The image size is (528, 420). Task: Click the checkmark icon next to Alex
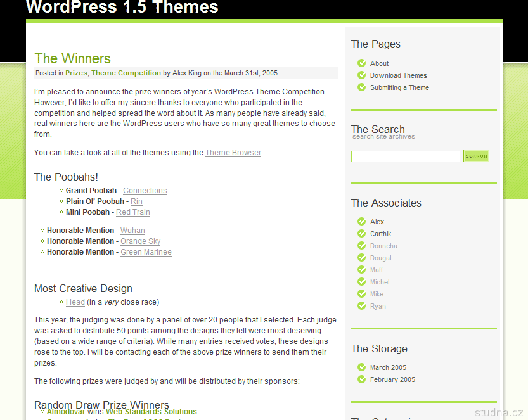(362, 222)
